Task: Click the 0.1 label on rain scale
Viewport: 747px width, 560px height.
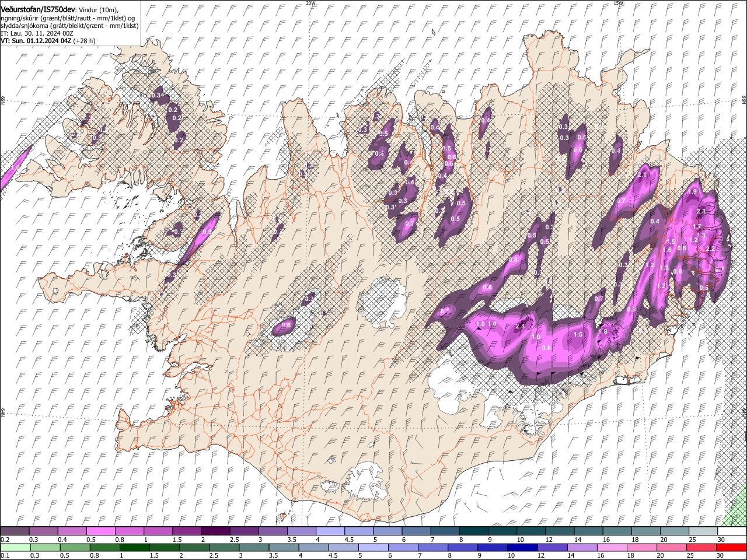Action: point(4,555)
